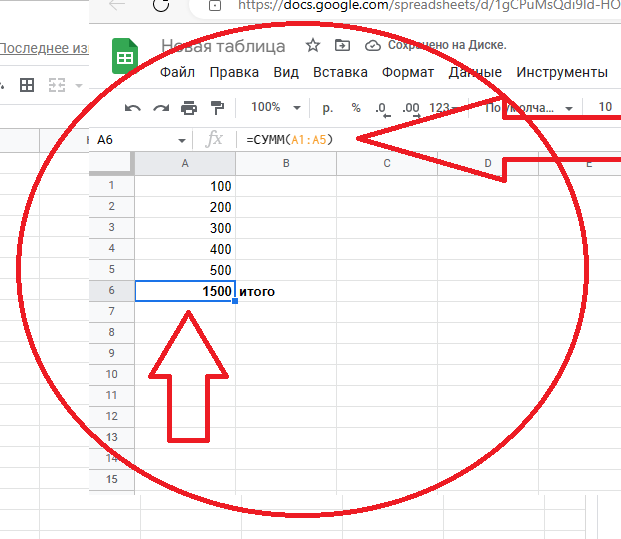The image size is (621, 539).
Task: Open the name box A6 dropdown arrow
Action: [x=182, y=141]
